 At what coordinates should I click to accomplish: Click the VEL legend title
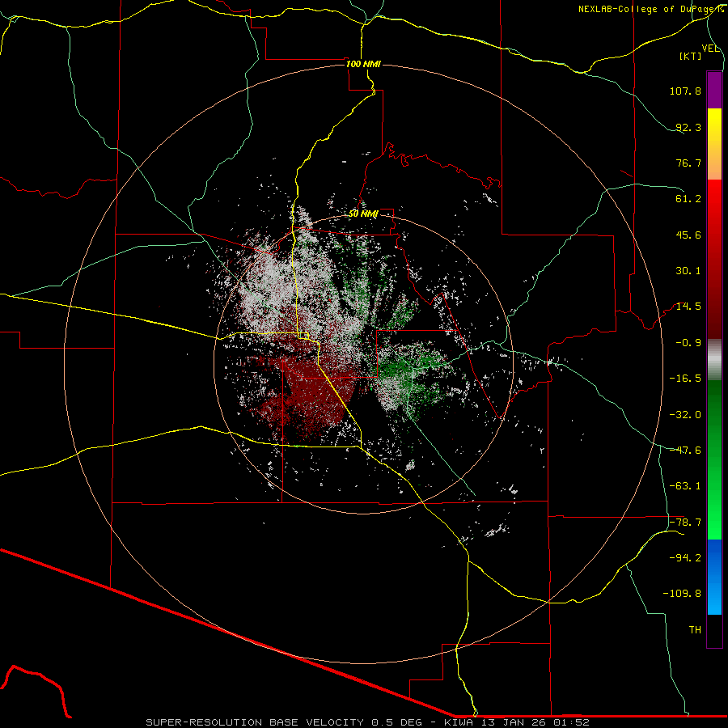[x=711, y=49]
